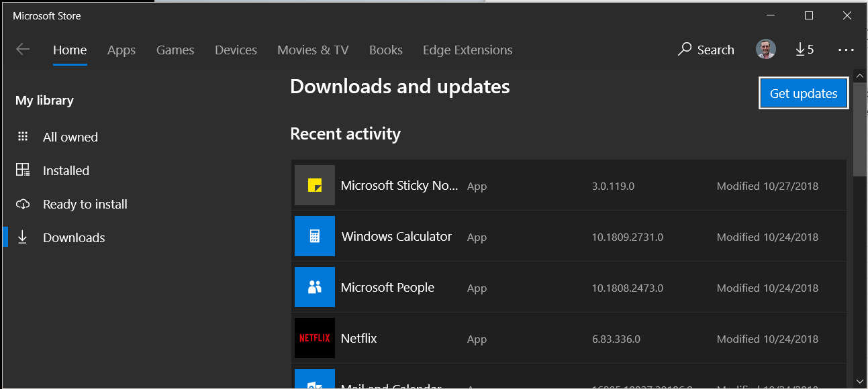Open the downloads indicator showing 5

(x=804, y=50)
